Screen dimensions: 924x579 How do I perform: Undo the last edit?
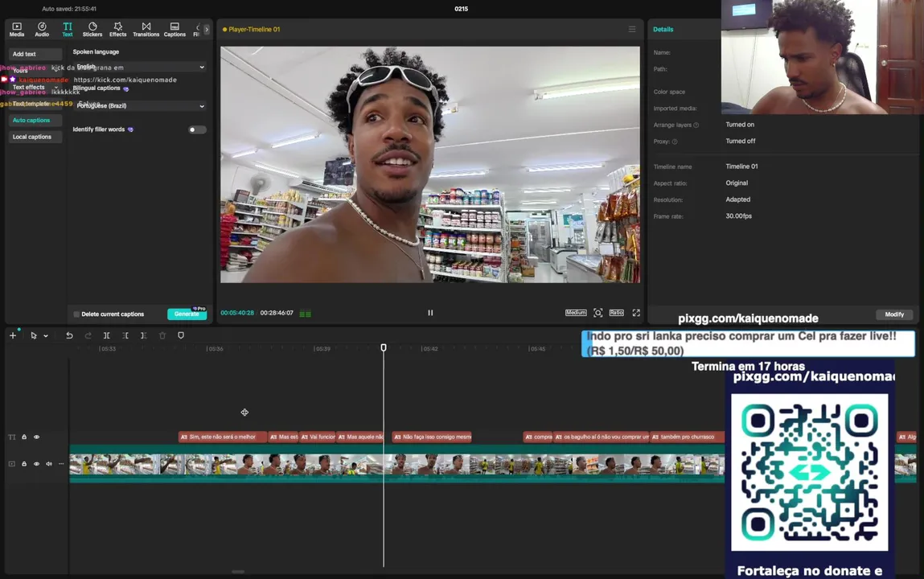pyautogui.click(x=69, y=335)
